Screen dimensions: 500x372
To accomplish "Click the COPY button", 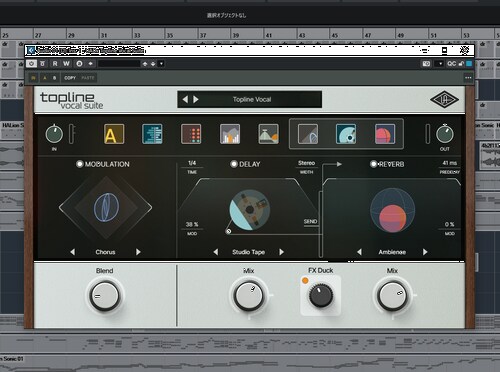I will click(x=70, y=78).
